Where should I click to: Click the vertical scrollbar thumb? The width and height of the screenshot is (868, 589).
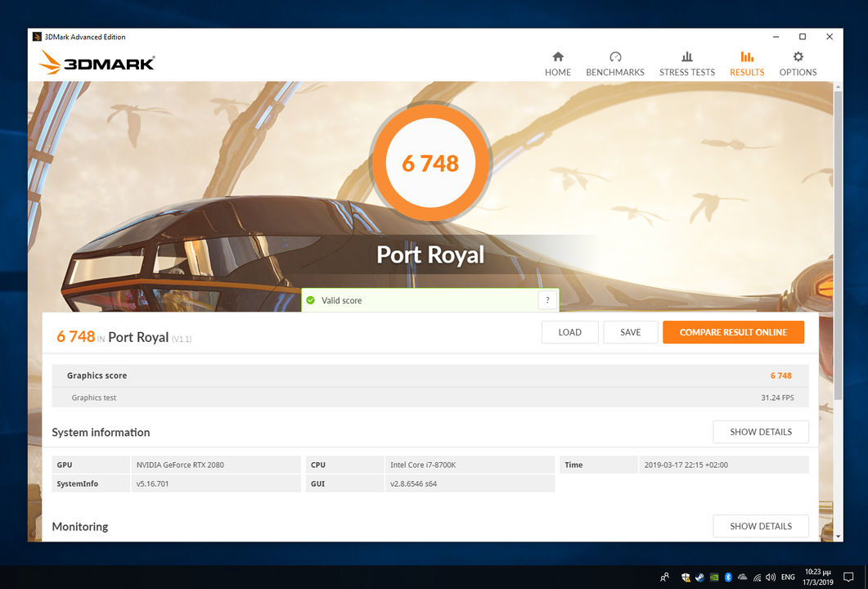click(838, 245)
